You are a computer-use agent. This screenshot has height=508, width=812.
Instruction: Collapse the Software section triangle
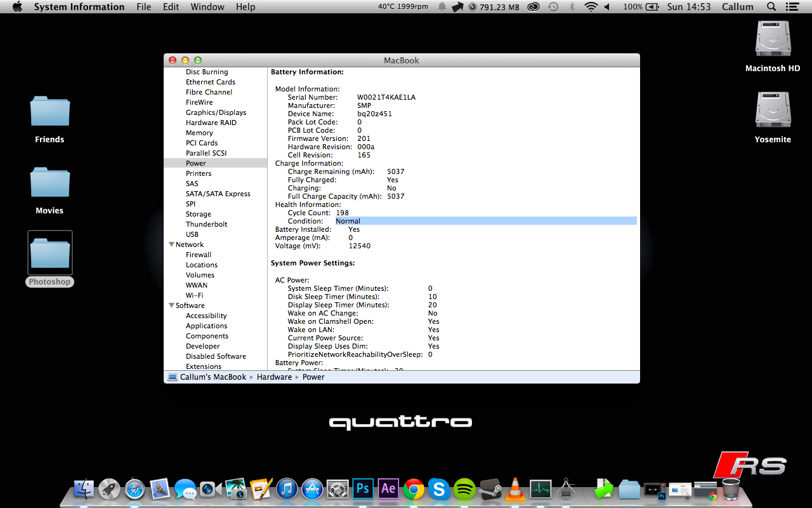click(x=171, y=305)
